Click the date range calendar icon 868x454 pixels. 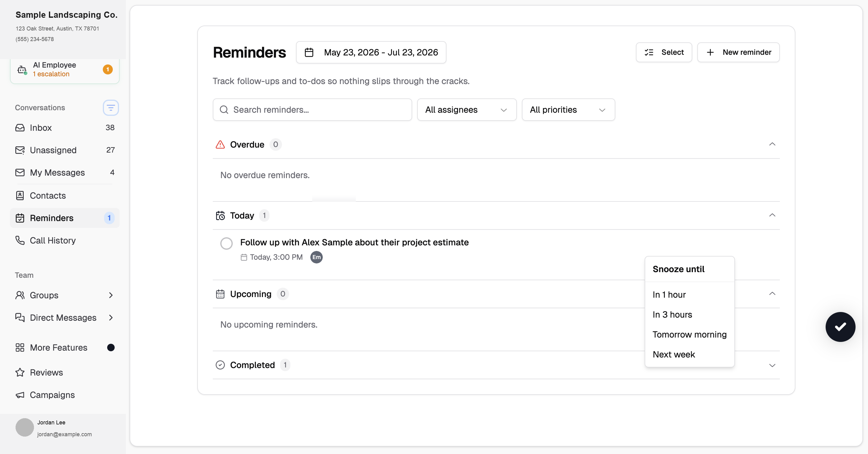coord(309,53)
